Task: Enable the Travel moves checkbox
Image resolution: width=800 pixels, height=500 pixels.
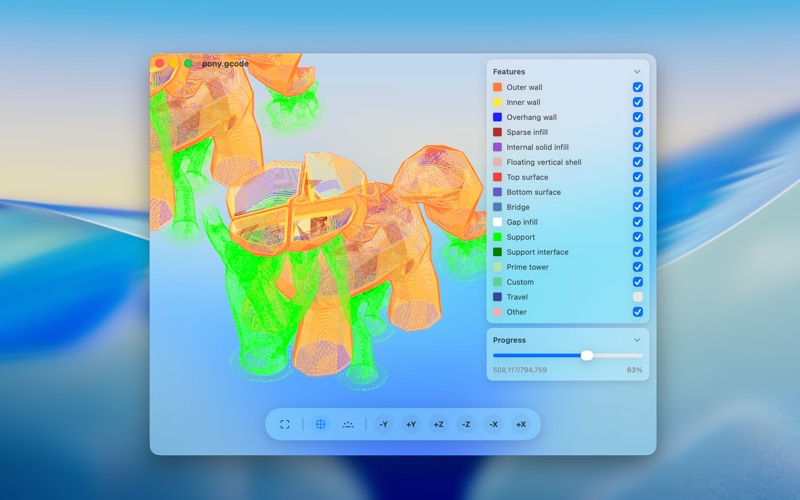Action: pyautogui.click(x=638, y=296)
